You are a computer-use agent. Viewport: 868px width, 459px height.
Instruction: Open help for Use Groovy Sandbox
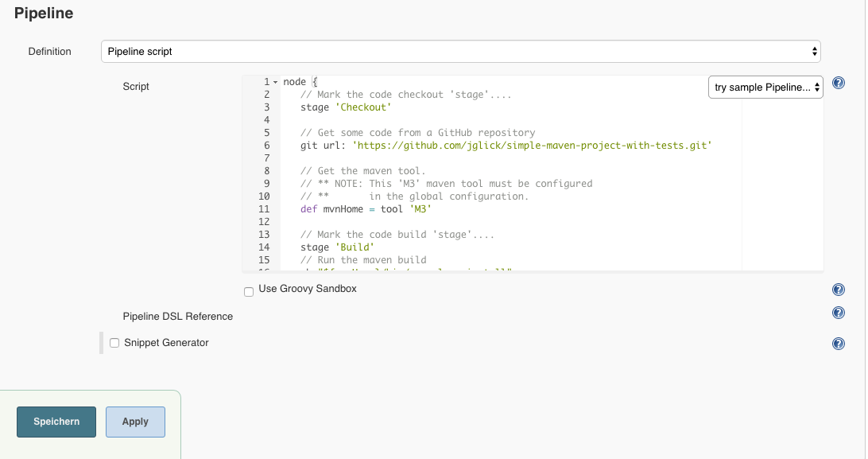(x=838, y=290)
